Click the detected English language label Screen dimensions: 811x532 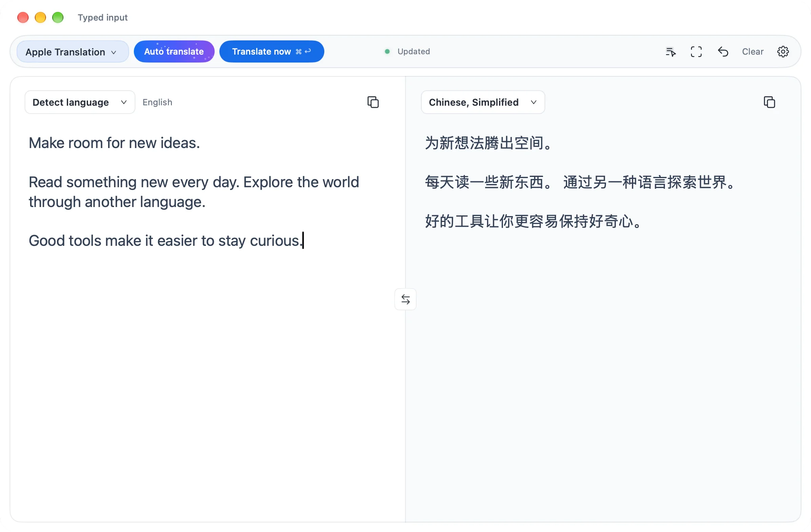coord(157,102)
